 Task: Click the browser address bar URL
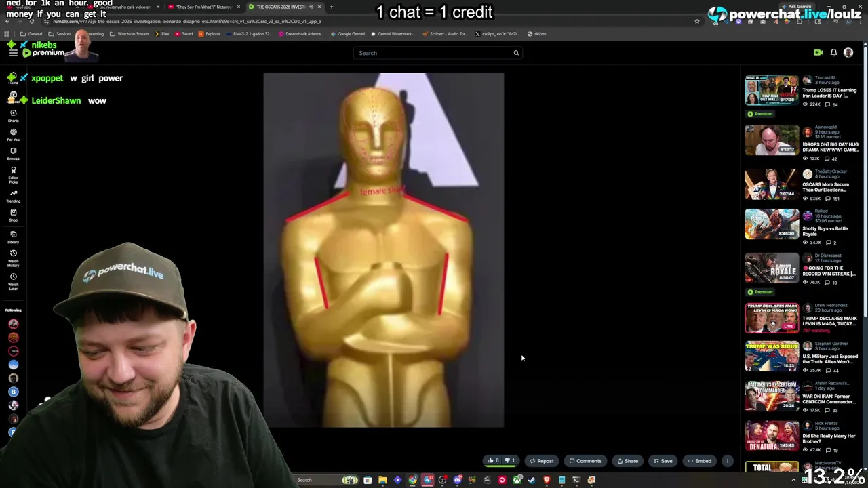click(186, 22)
